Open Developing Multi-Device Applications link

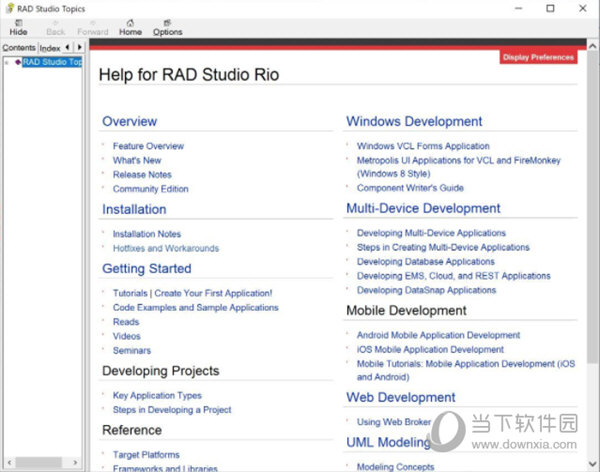click(x=431, y=233)
